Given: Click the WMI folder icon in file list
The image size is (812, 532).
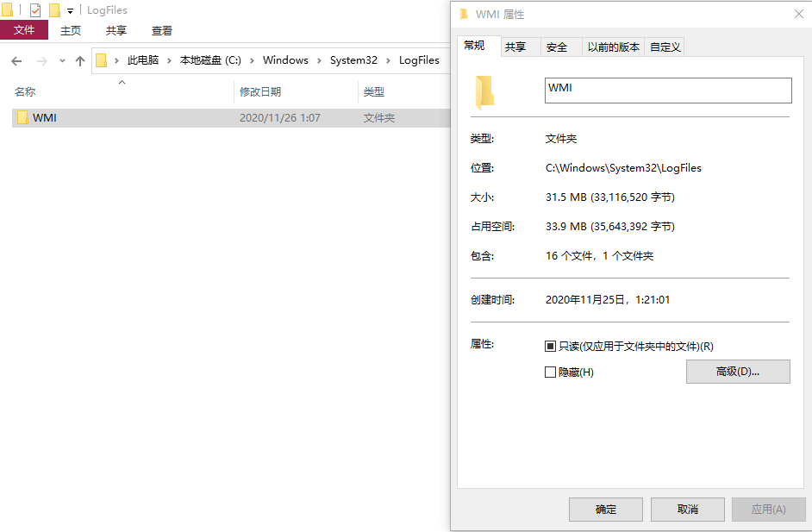Looking at the screenshot, I should [x=22, y=117].
